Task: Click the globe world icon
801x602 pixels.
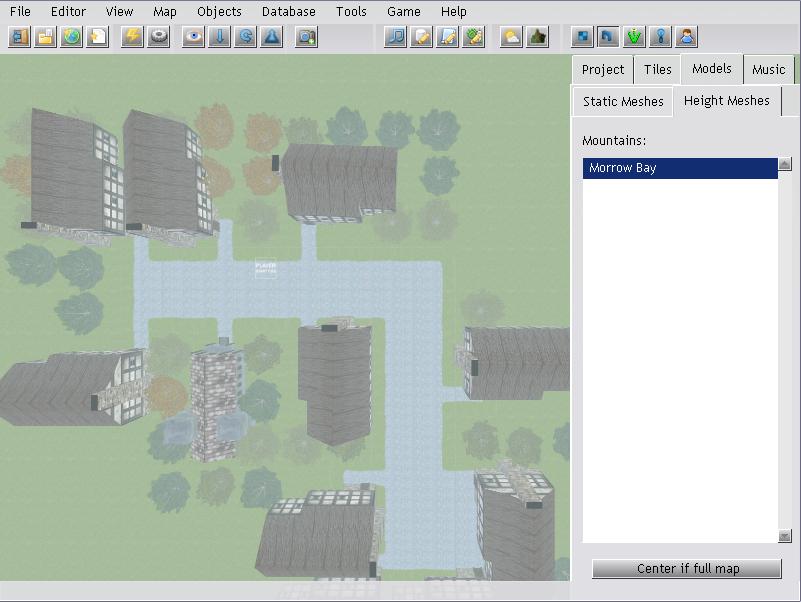Action: tap(71, 37)
